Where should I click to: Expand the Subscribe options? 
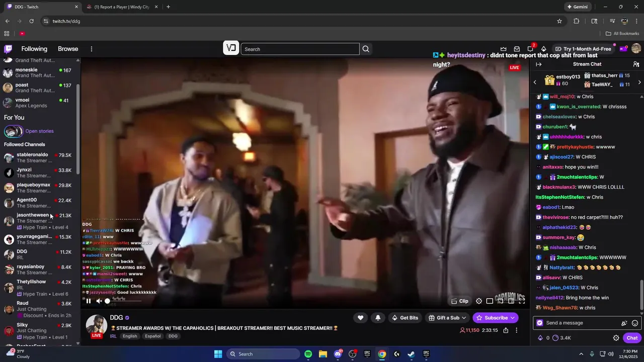(496, 318)
